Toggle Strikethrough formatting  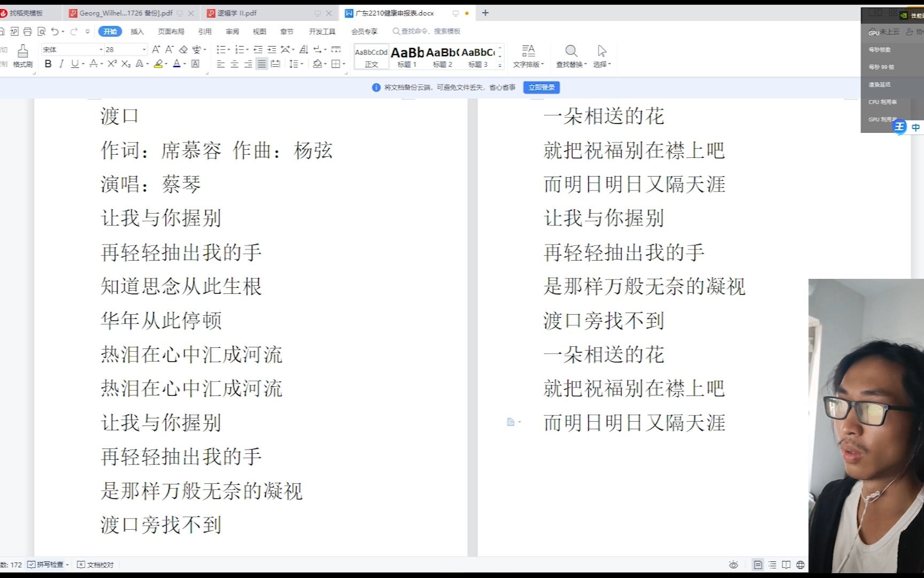tap(94, 64)
